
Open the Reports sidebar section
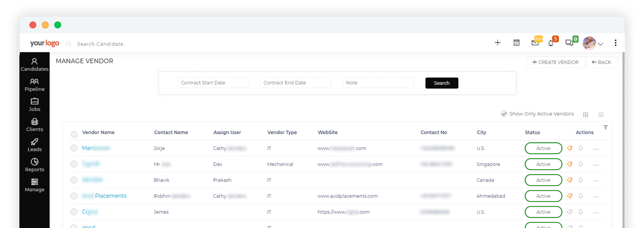(34, 165)
